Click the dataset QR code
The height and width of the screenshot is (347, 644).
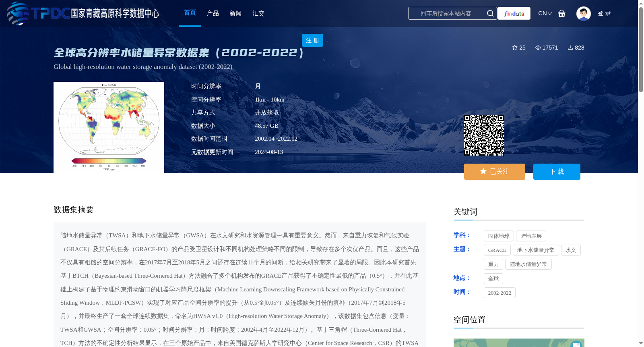click(484, 135)
